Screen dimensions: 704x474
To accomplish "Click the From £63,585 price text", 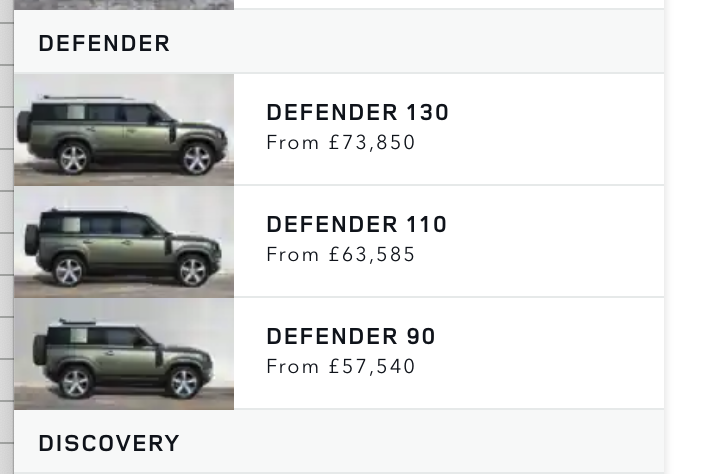I will coord(341,255).
